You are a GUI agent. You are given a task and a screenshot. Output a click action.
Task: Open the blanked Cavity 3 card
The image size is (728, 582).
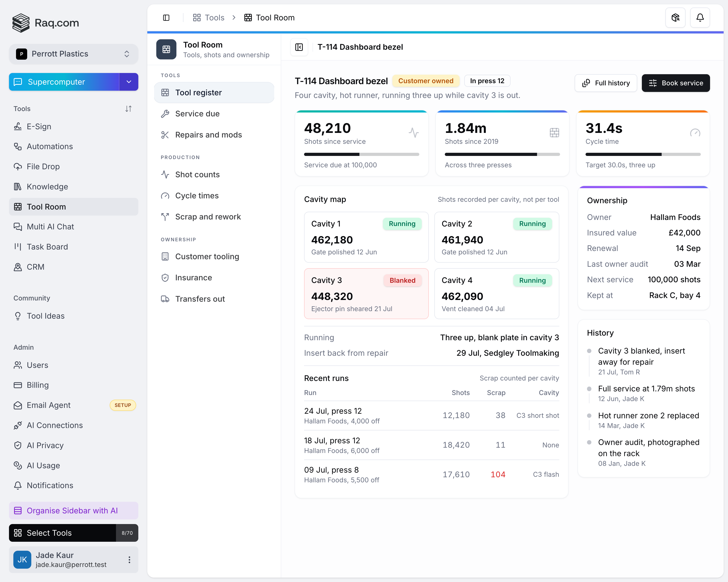point(366,293)
